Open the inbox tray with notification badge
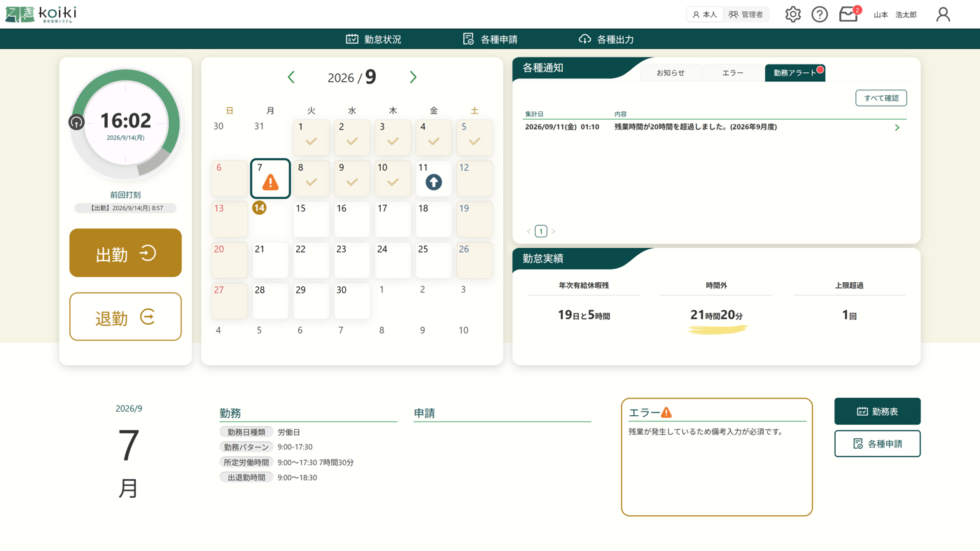This screenshot has height=551, width=980. coord(849,14)
